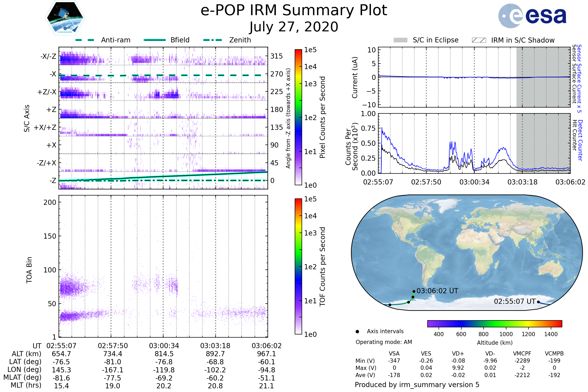Screen dimensions: 588x392
Task: Click the Pixel Counts per Second colorbar
Action: 298,117
